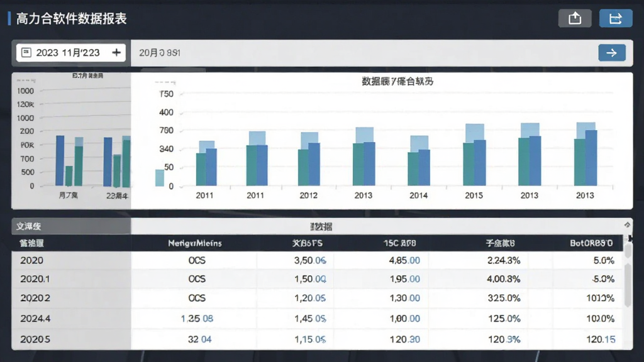Viewport: 644px width, 362px height.
Task: Click the gray share upload icon button
Action: pyautogui.click(x=575, y=18)
